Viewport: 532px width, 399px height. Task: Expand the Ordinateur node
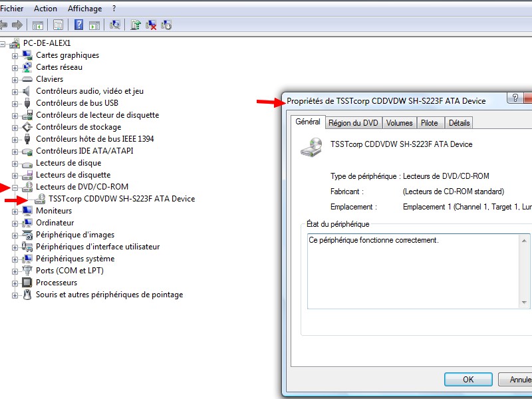click(15, 223)
